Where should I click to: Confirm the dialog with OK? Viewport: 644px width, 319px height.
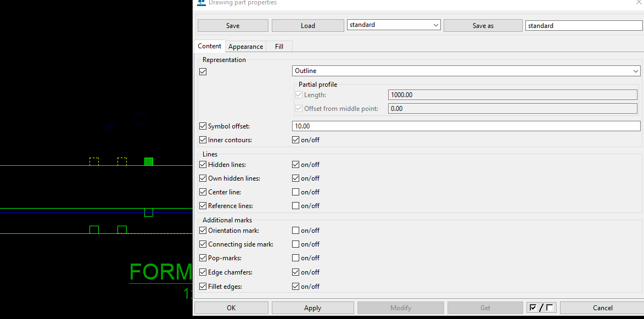click(x=231, y=307)
